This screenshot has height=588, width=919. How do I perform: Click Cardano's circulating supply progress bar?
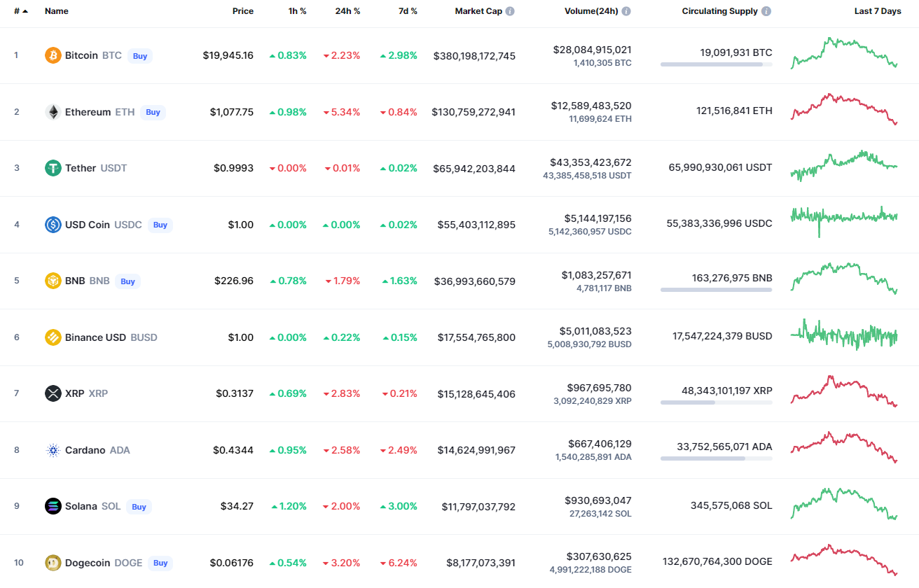[716, 458]
